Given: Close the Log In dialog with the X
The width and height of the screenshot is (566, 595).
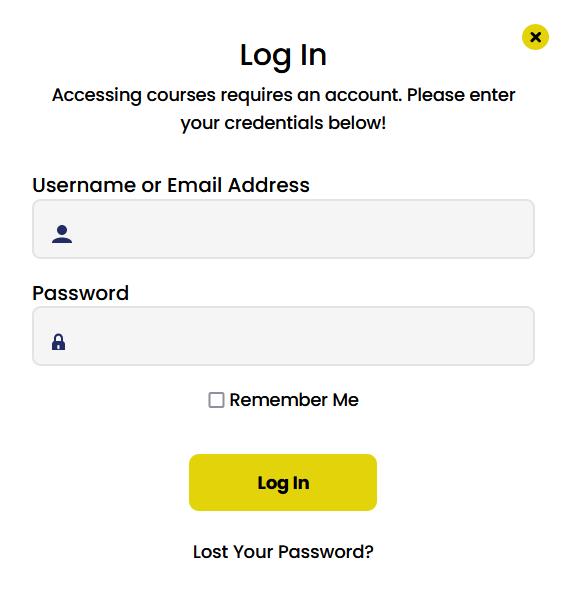Looking at the screenshot, I should point(535,37).
